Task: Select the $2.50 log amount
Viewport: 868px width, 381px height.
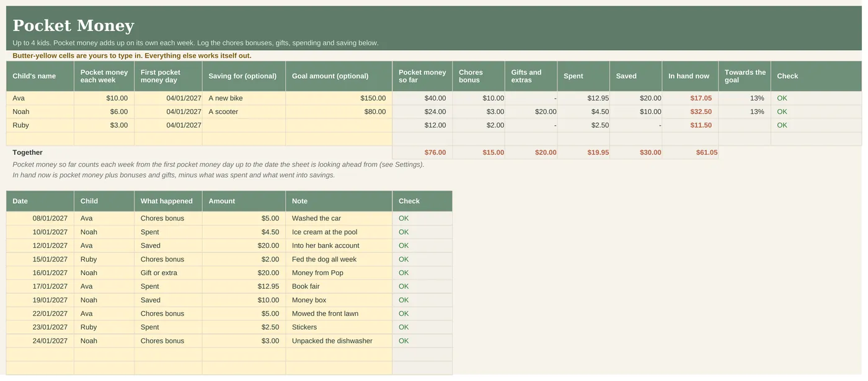Action: click(x=244, y=327)
